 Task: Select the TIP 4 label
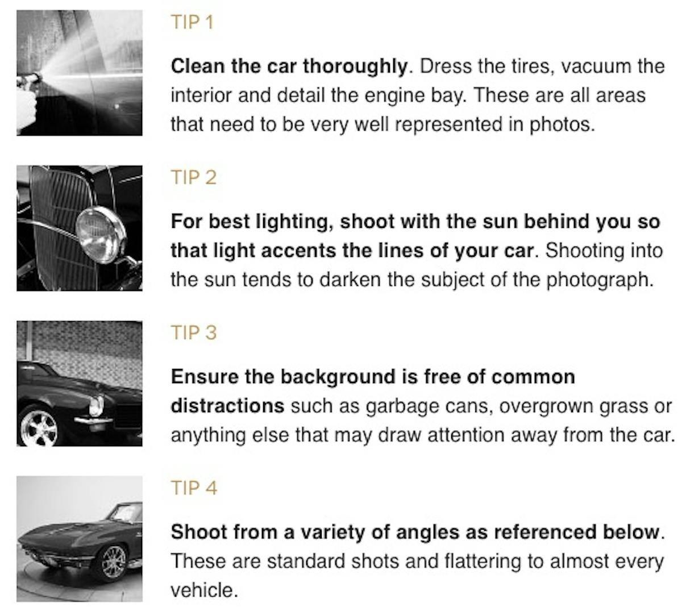click(194, 488)
